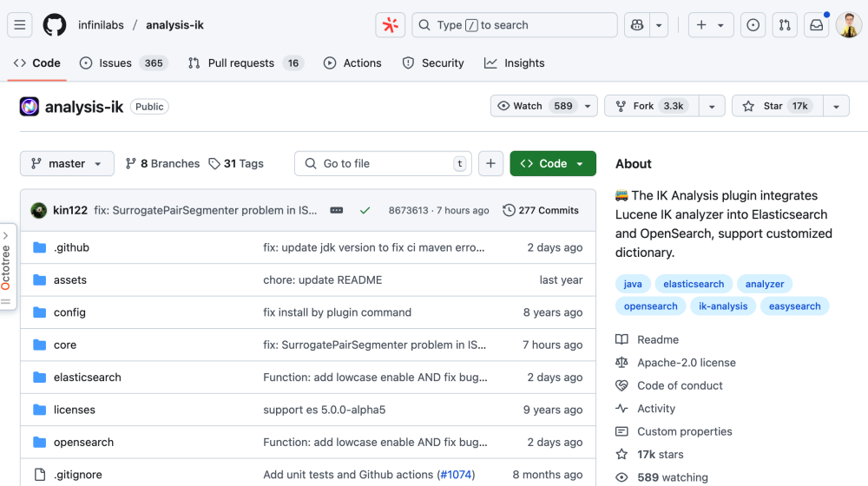868x486 pixels.
Task: Open the notifications inbox icon
Action: click(816, 25)
